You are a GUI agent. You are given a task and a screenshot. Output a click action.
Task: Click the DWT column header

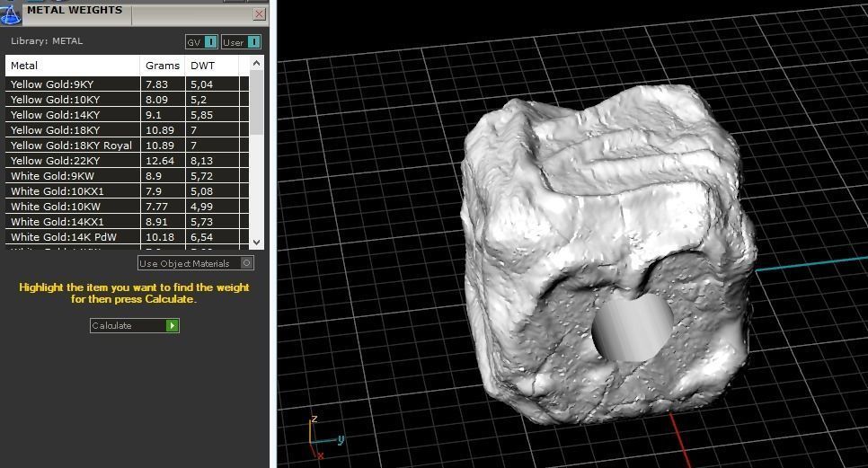click(x=212, y=66)
